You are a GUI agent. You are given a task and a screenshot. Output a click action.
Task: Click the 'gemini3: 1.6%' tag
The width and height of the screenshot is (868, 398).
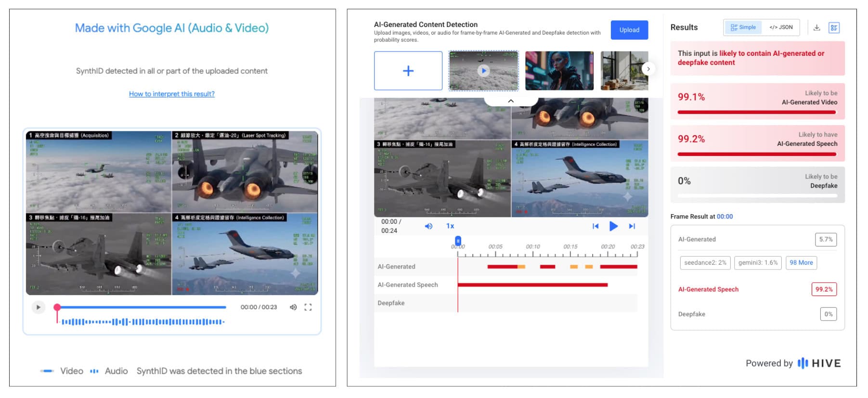[x=758, y=263]
